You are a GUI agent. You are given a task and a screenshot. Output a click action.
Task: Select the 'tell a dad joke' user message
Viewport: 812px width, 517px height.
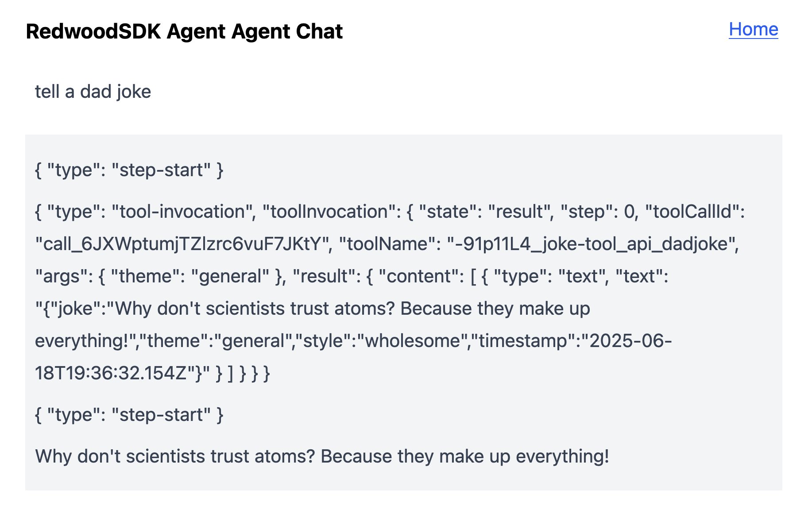93,92
